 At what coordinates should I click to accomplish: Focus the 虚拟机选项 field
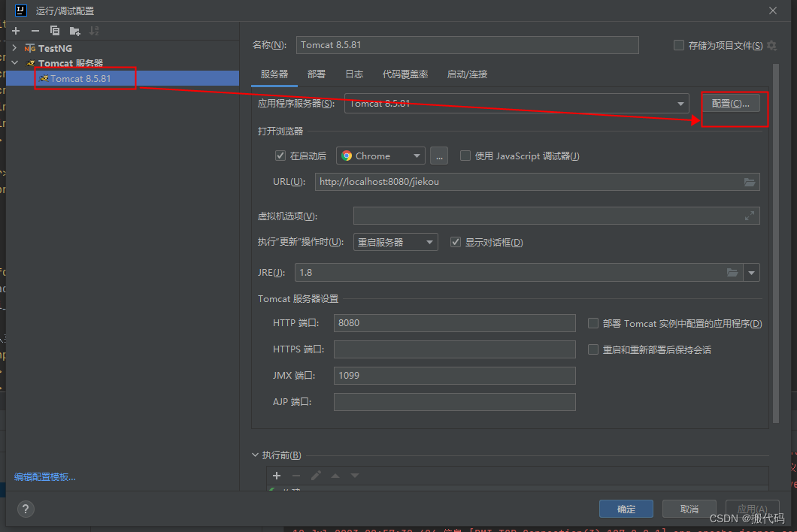click(556, 216)
